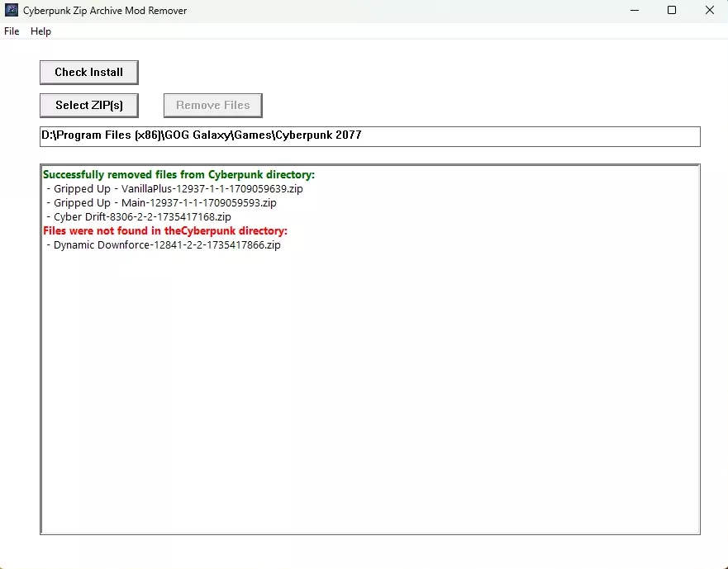Image resolution: width=728 pixels, height=569 pixels.
Task: Click the Select ZIP(s) button
Action: tap(89, 106)
